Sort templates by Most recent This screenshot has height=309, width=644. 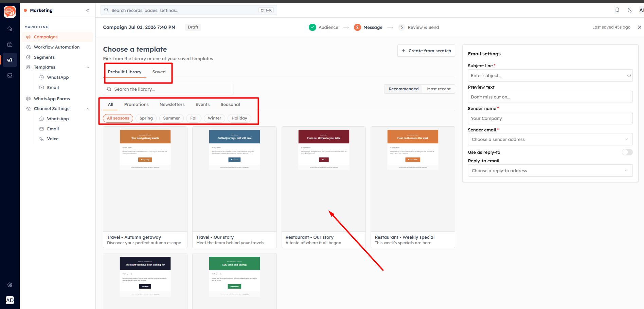tap(439, 89)
